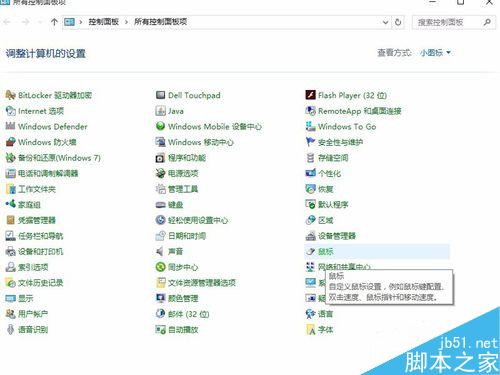Expand chevron after 控制面板 in breadcrumb
The height and width of the screenshot is (375, 500).
[126, 22]
